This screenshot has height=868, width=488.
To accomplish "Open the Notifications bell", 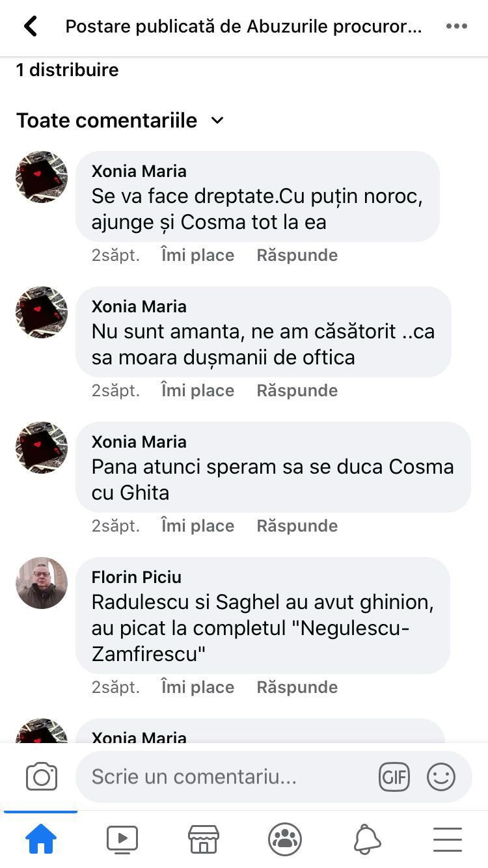I will [x=367, y=839].
